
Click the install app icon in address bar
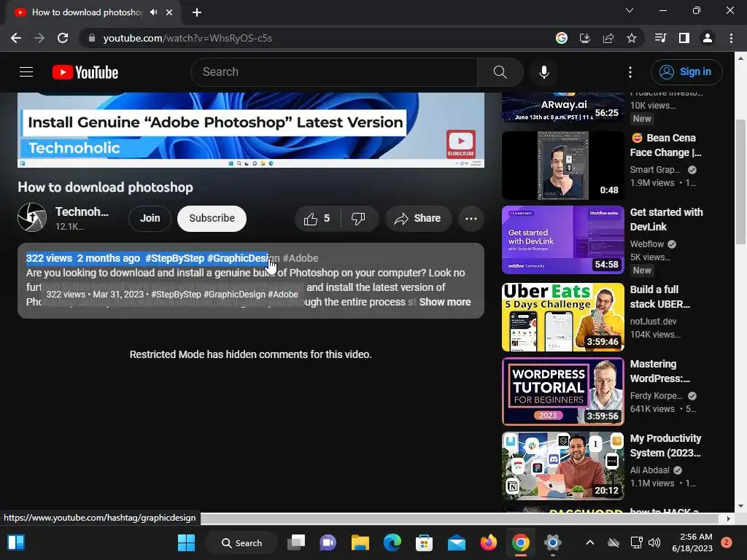pos(584,38)
